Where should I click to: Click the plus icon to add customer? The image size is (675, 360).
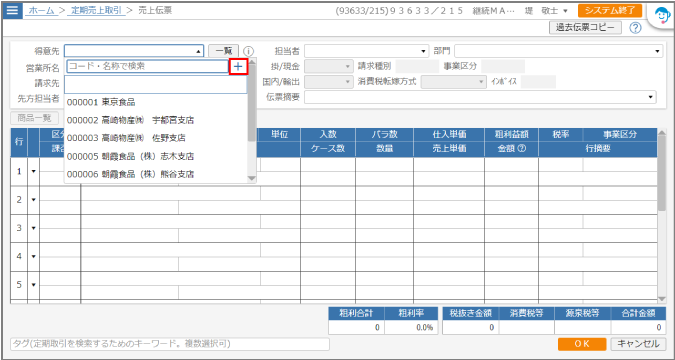(238, 66)
